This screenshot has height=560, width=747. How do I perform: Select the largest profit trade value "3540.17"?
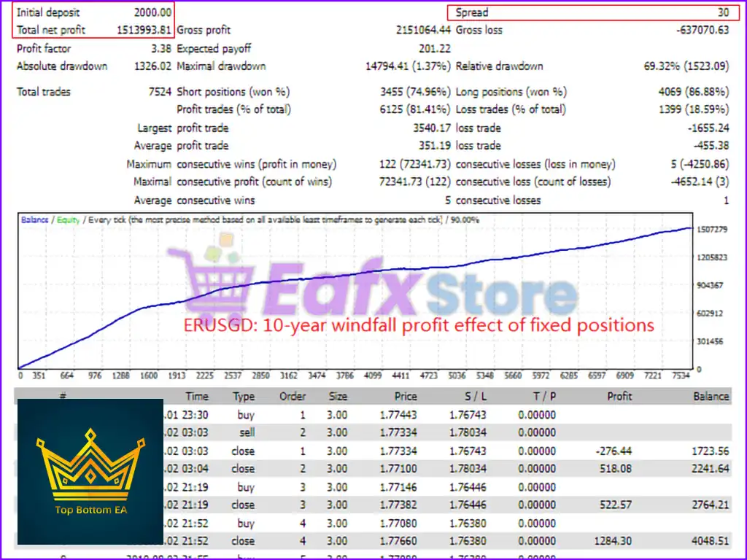(432, 128)
